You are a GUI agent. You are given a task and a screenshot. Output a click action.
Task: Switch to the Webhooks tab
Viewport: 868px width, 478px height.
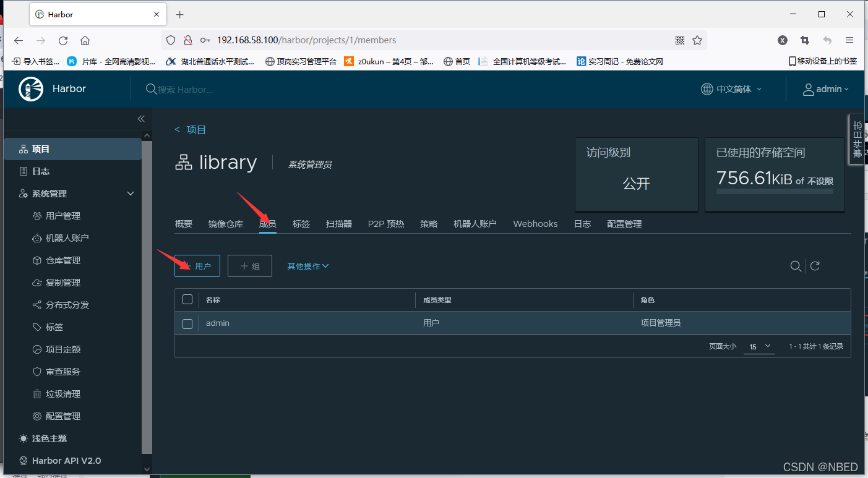(x=535, y=224)
